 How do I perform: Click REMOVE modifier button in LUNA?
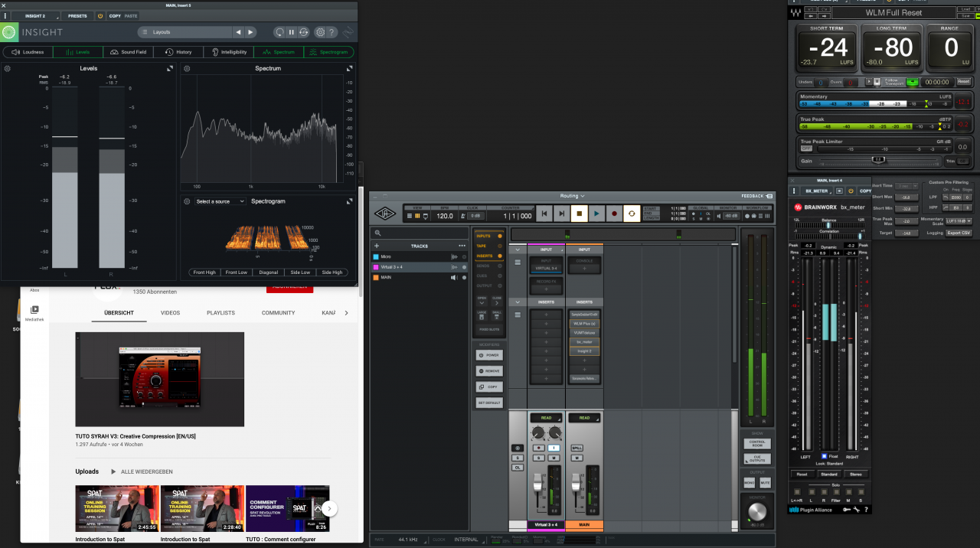[x=489, y=371]
